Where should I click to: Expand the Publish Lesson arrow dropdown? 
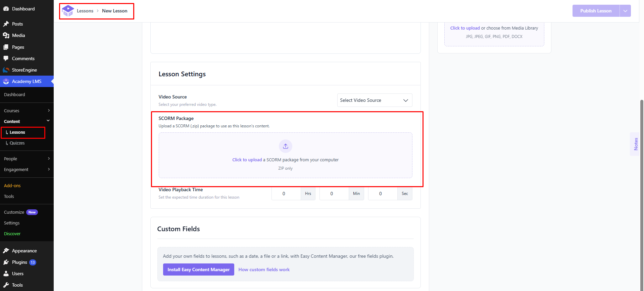click(x=625, y=11)
